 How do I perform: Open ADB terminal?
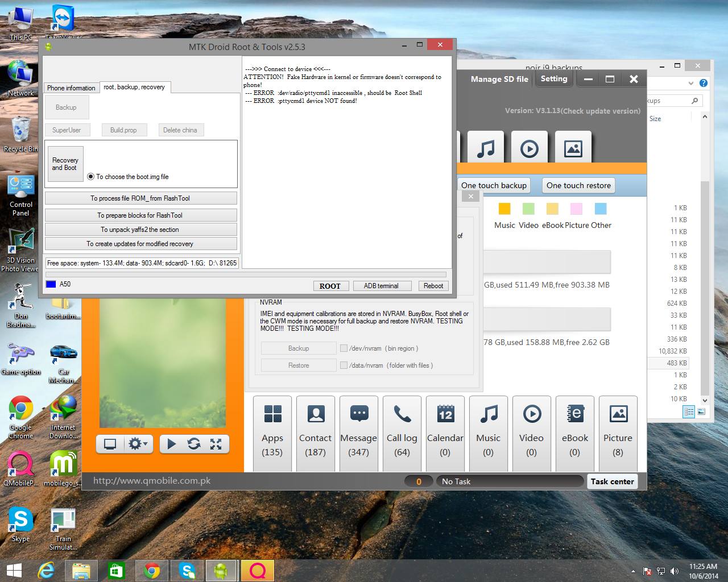coord(381,286)
